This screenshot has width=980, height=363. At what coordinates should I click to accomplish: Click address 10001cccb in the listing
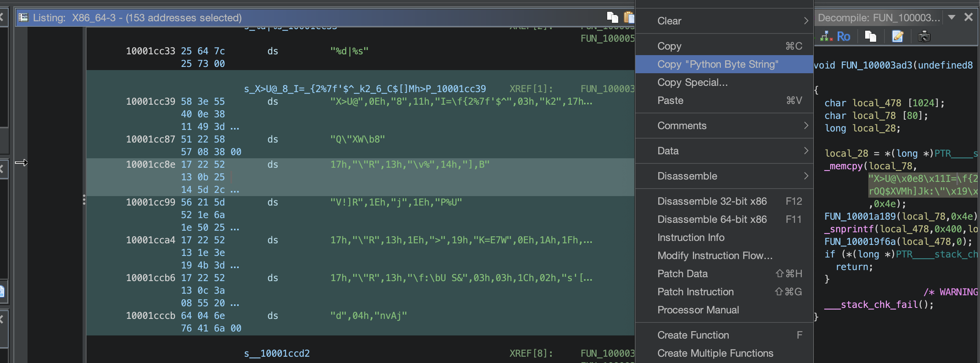pyautogui.click(x=151, y=316)
